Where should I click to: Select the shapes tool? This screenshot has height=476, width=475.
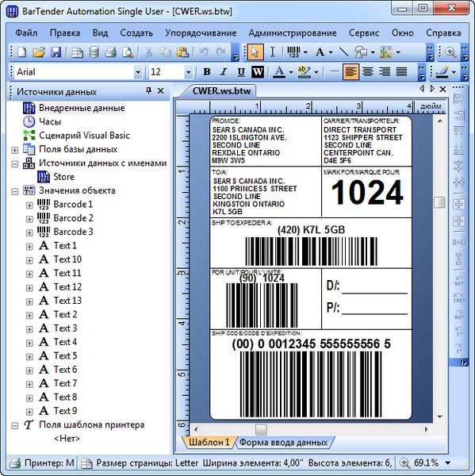[x=361, y=52]
